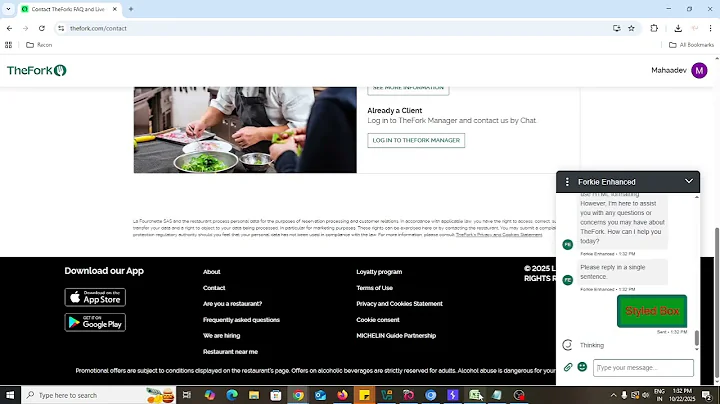Launch Microsoft Edge from taskbar
720x404 pixels.
(232, 395)
